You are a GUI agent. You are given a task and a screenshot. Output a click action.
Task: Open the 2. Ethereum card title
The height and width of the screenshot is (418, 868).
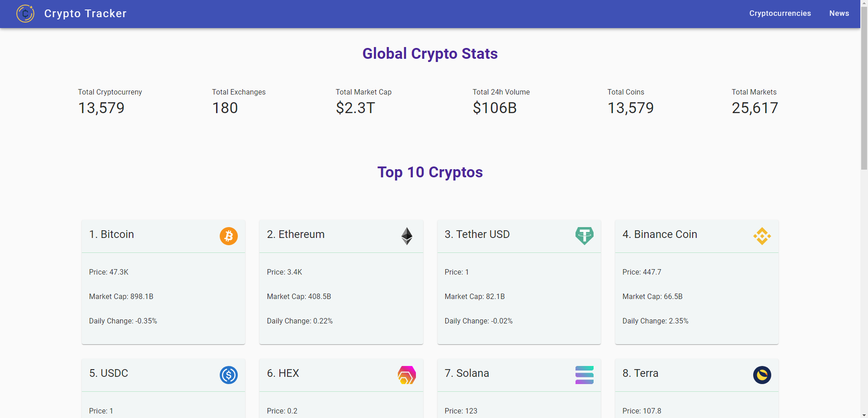(x=296, y=234)
